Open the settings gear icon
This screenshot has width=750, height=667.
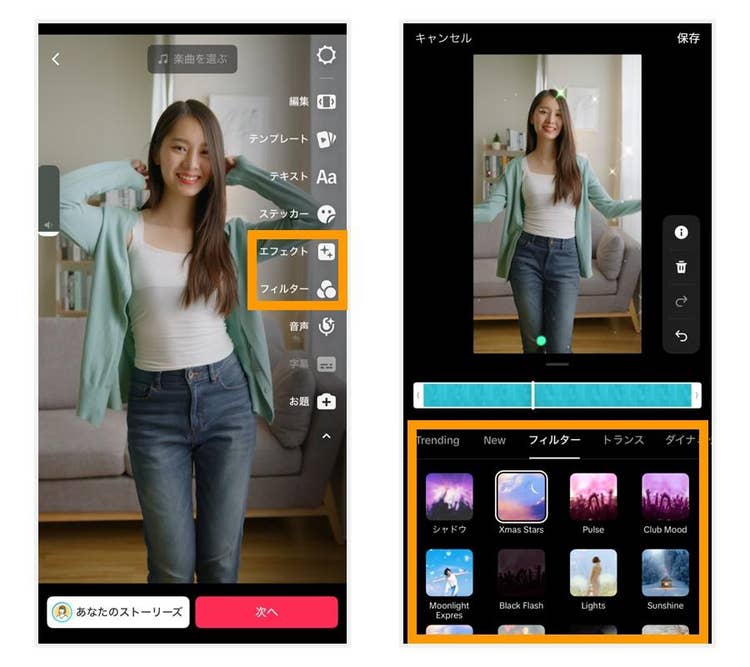pyautogui.click(x=326, y=55)
